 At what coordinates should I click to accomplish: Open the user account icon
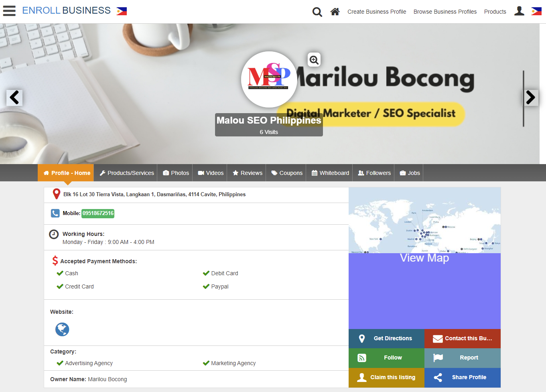coord(519,11)
